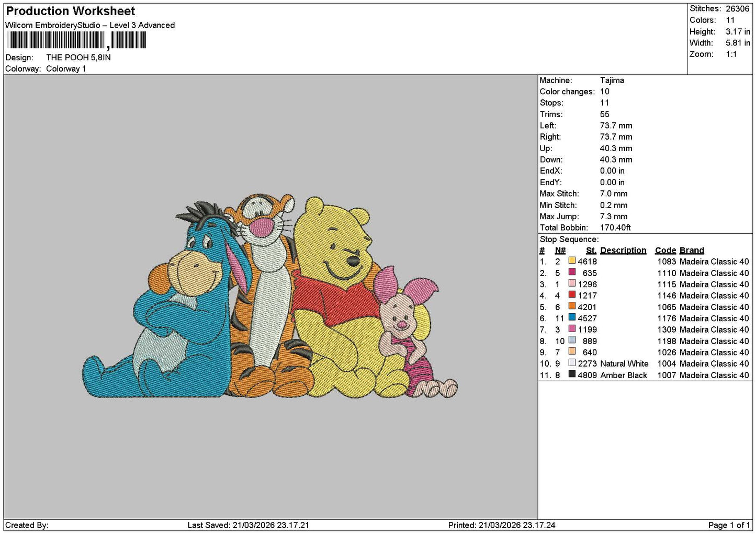The image size is (756, 534).
Task: Select the design name 'THE POOH 5,8IN'
Action: tap(78, 58)
